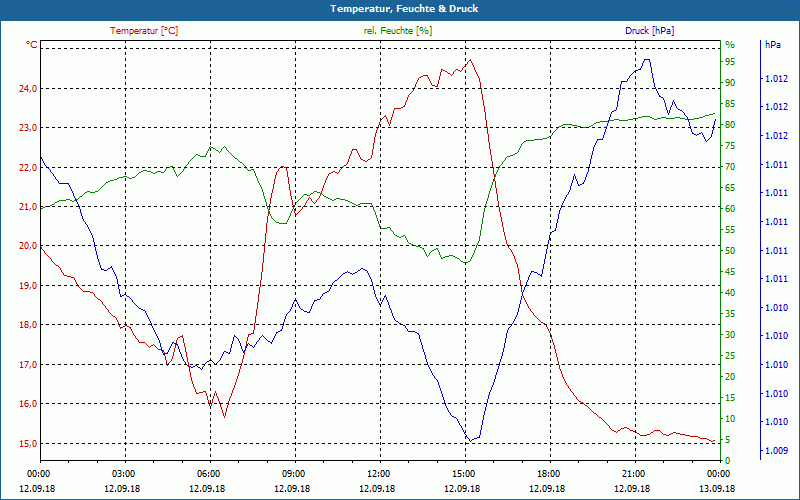Click the 75 humidity axis value
800x500 pixels.
click(x=730, y=146)
